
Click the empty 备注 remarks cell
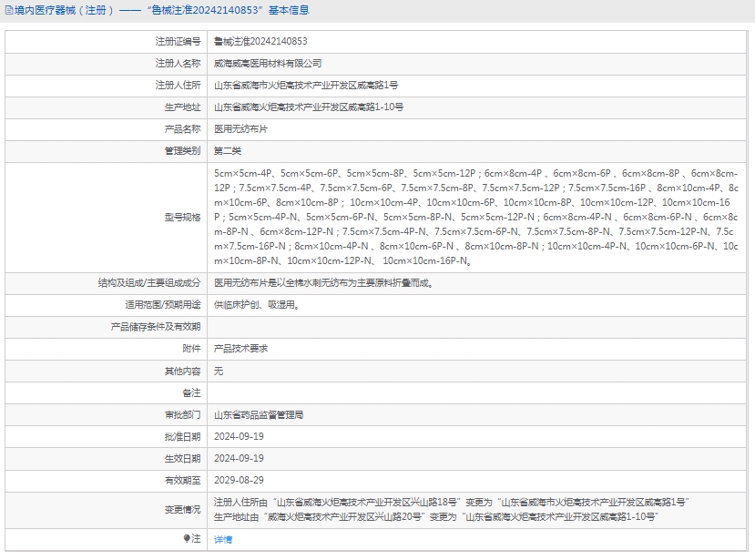pyautogui.click(x=475, y=392)
